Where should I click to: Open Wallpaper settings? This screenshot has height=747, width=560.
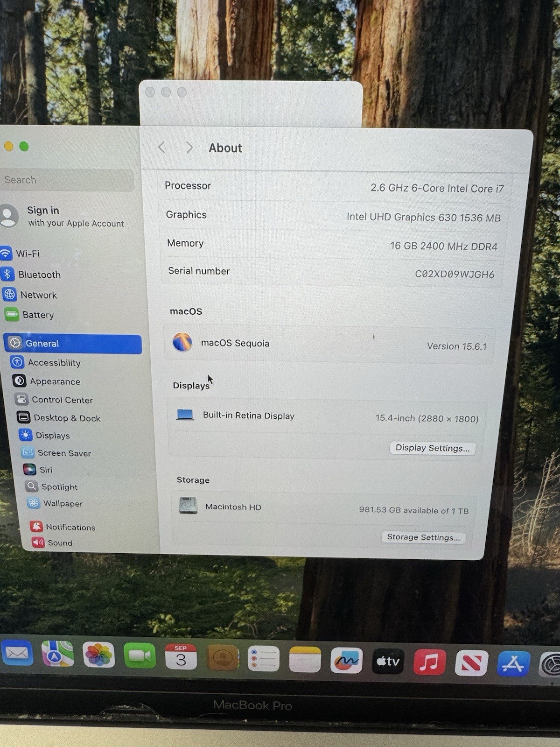[x=55, y=503]
